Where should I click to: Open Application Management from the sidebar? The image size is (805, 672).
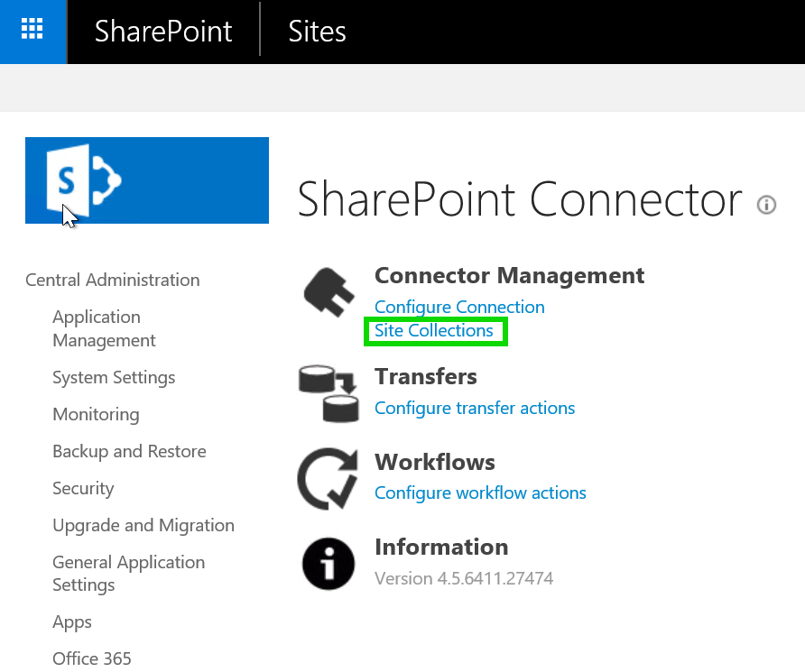tap(104, 328)
